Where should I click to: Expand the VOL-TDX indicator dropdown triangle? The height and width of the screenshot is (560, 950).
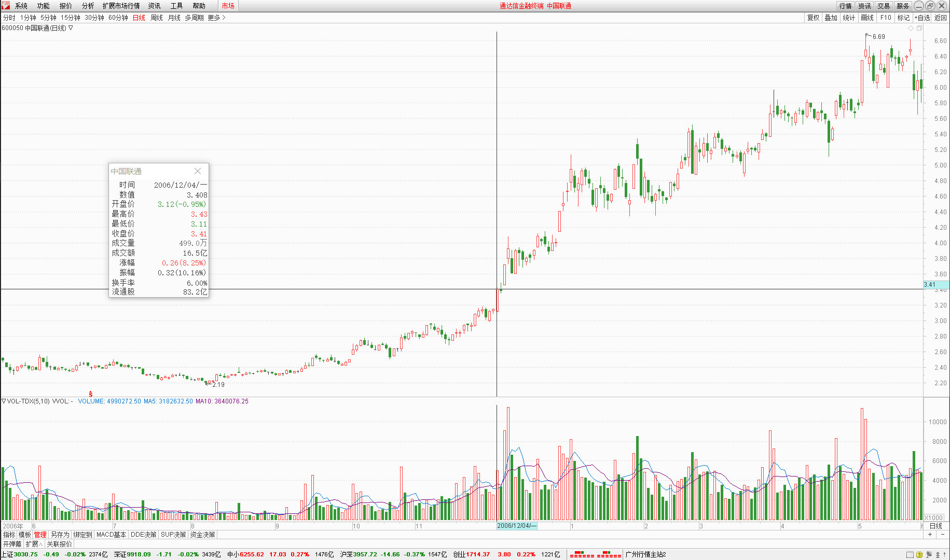pos(4,401)
